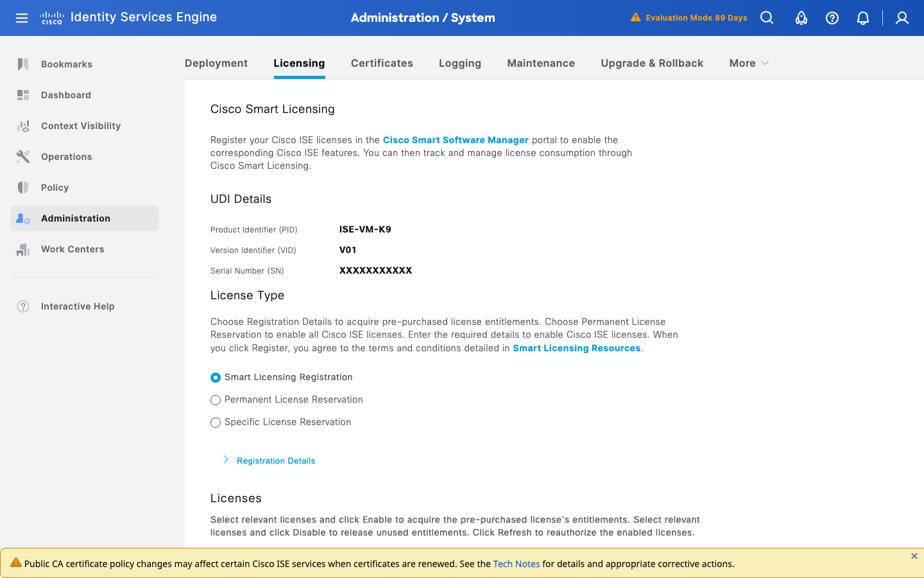Select Specific License Reservation radio button

tap(216, 423)
